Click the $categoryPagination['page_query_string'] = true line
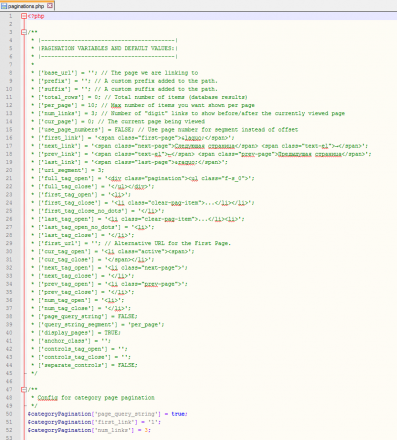This screenshot has height=440, width=397. tap(108, 414)
